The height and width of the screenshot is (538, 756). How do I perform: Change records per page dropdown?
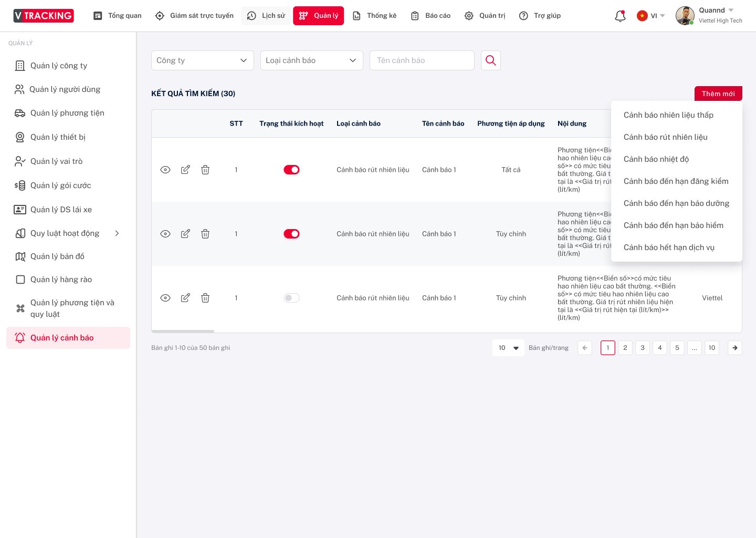click(x=508, y=348)
